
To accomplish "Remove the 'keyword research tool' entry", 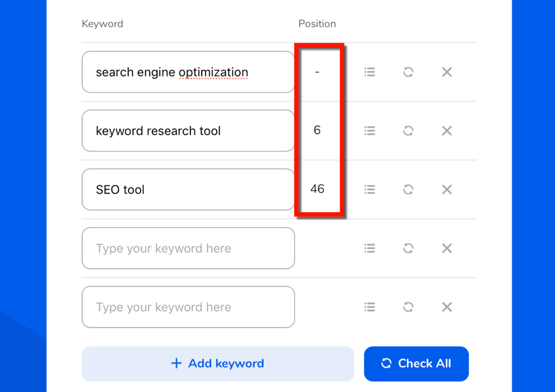I will [x=446, y=130].
